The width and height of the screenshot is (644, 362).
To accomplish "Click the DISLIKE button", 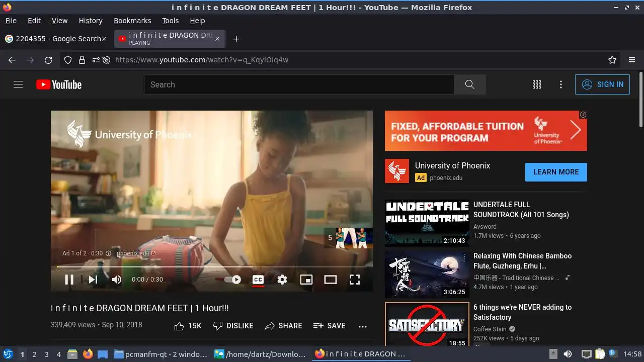I will tap(233, 326).
